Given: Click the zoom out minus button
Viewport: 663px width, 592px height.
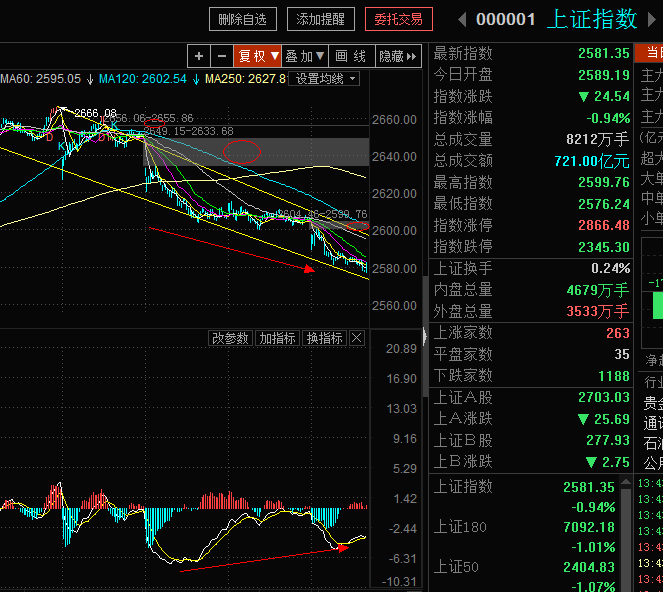Looking at the screenshot, I should pos(220,57).
